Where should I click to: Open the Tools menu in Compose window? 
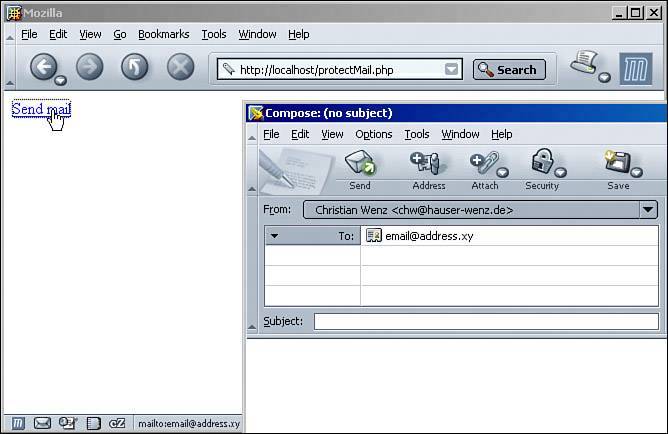pos(417,134)
